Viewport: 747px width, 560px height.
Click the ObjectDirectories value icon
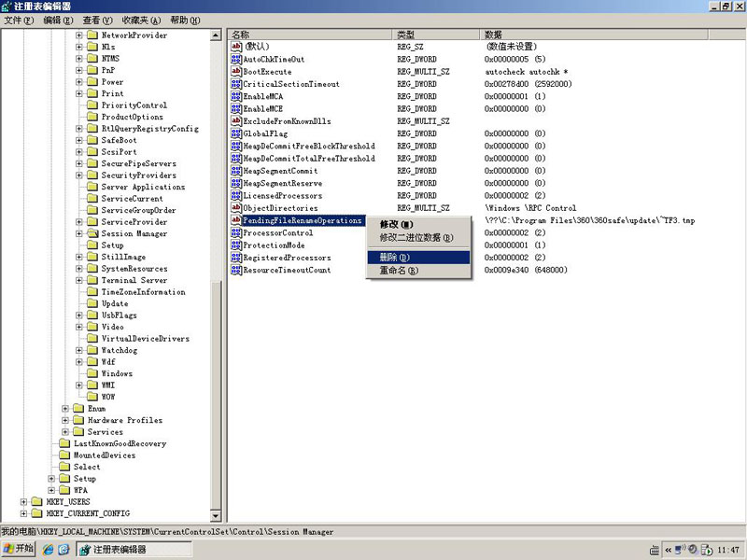[x=236, y=208]
